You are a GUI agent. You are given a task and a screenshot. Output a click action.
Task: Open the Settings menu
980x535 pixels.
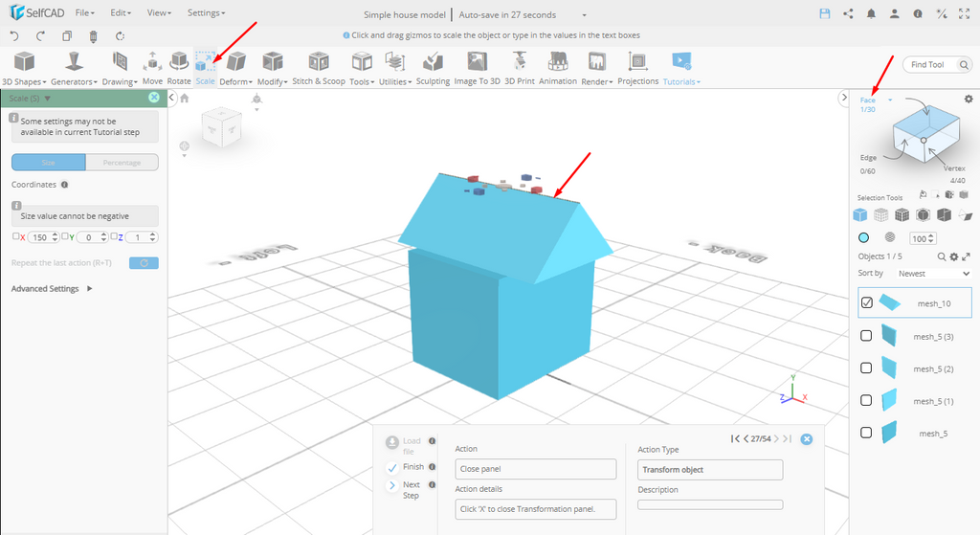point(206,13)
